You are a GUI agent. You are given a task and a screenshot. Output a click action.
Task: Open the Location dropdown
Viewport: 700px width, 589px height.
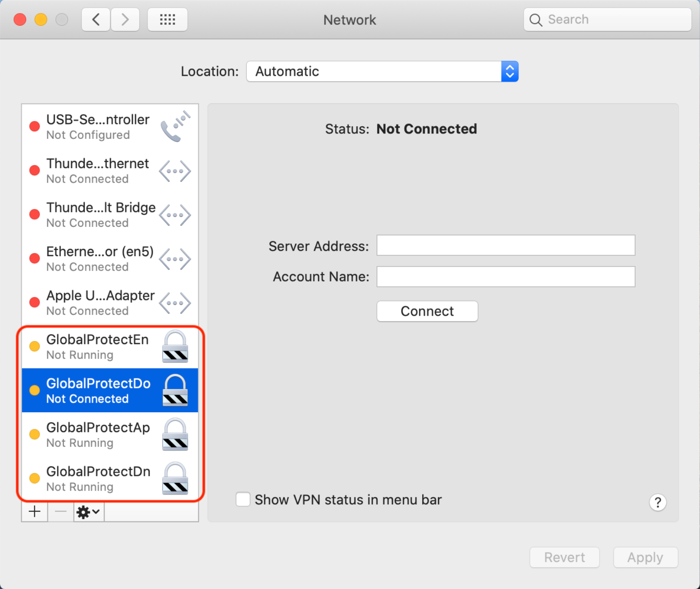click(382, 71)
